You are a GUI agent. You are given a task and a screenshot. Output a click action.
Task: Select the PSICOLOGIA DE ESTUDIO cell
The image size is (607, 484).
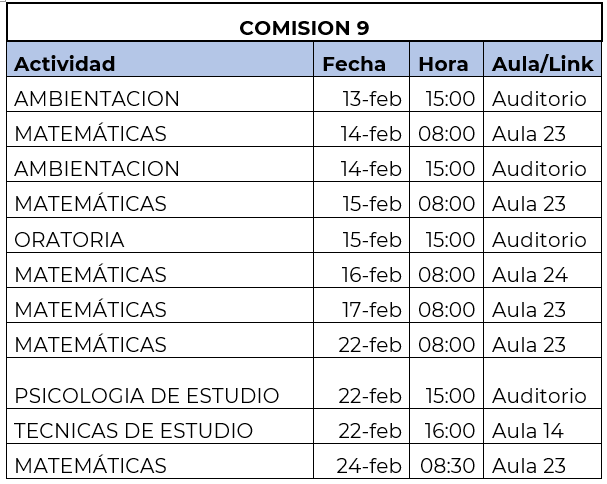tap(147, 395)
